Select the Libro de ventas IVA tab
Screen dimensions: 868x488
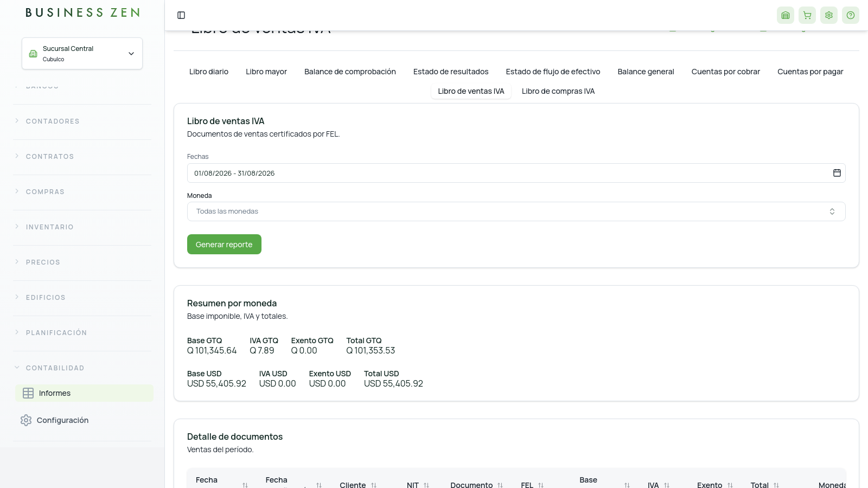pyautogui.click(x=471, y=91)
